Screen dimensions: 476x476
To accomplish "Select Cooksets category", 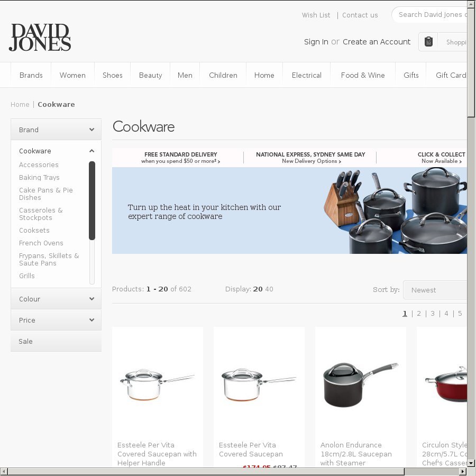I will click(34, 231).
